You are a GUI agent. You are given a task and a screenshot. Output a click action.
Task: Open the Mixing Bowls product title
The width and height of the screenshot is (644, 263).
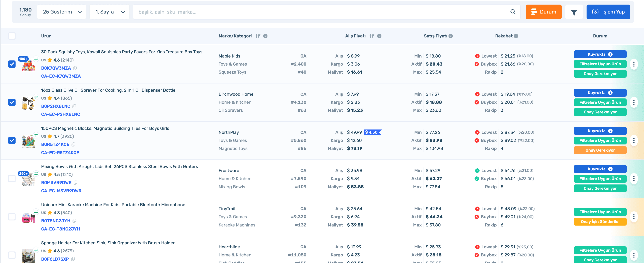119,166
